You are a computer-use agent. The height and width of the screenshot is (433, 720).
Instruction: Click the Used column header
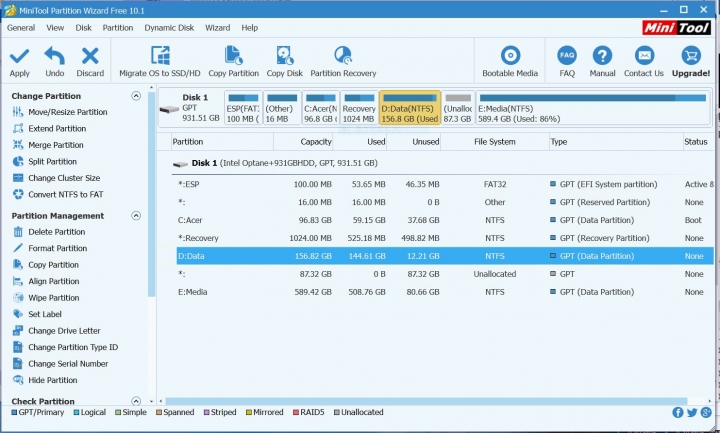click(x=360, y=142)
